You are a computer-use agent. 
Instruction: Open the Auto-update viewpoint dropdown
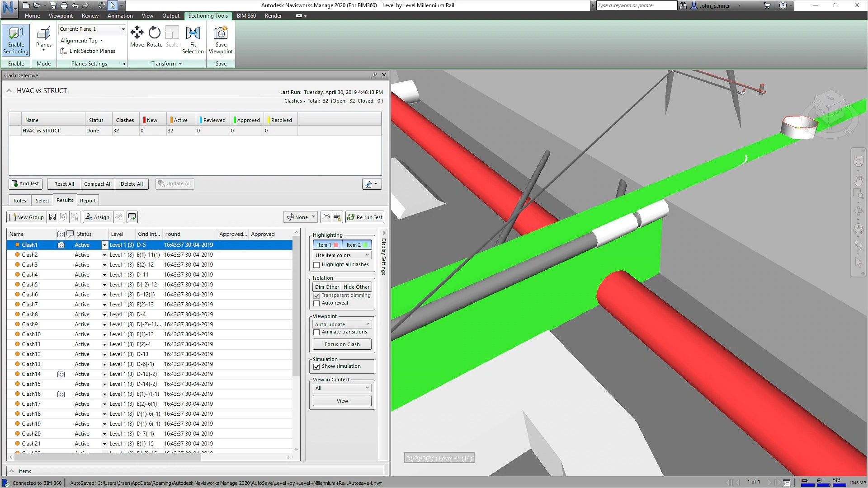click(x=342, y=324)
